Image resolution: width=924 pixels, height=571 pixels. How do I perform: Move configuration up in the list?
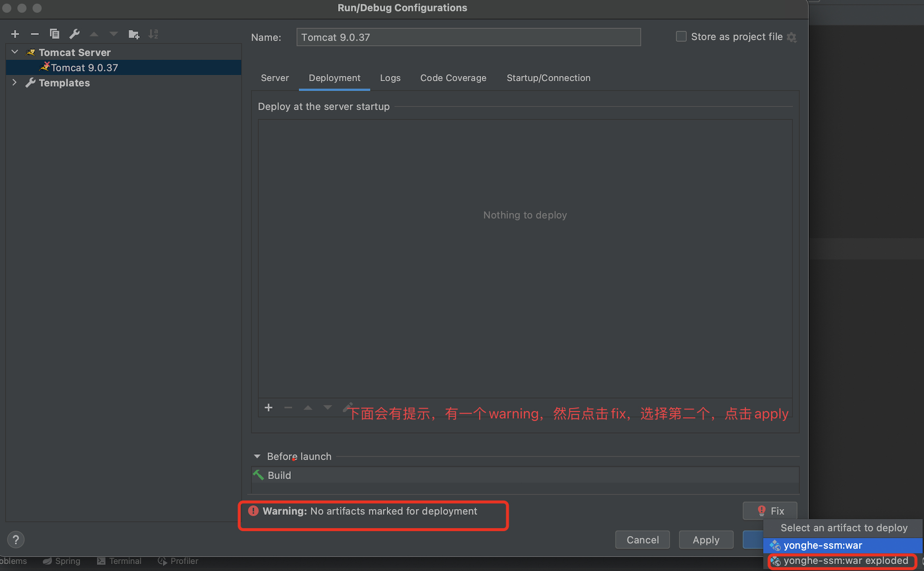pyautogui.click(x=94, y=34)
